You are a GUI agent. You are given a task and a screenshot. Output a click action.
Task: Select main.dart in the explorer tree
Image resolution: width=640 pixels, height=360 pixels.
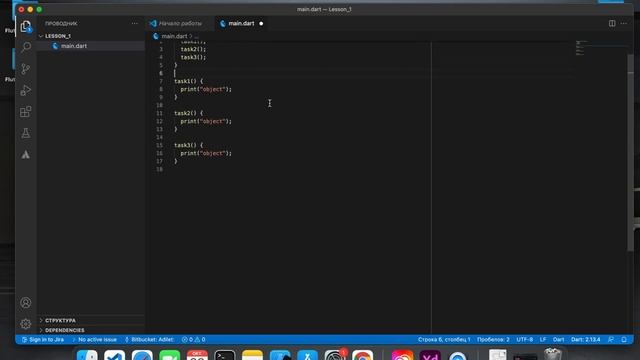tap(91, 46)
